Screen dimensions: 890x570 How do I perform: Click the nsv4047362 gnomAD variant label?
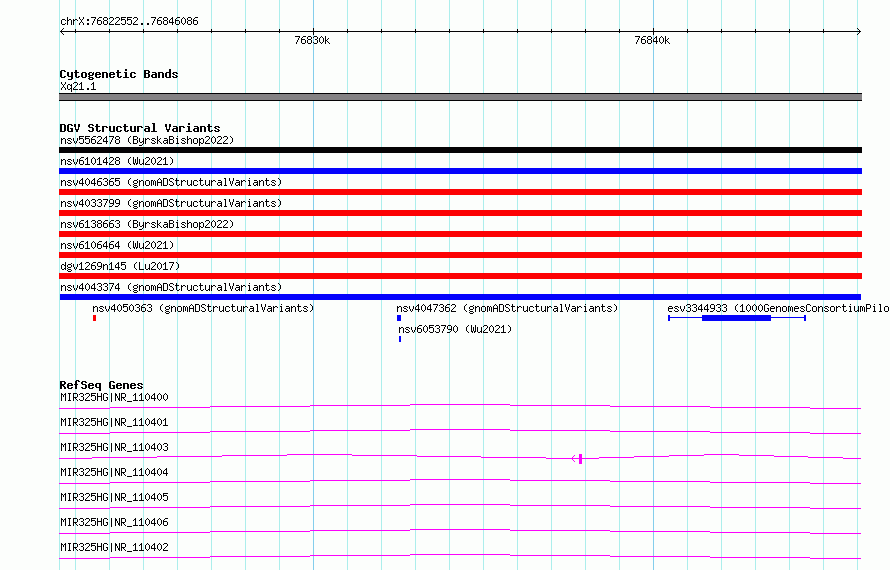pyautogui.click(x=507, y=308)
